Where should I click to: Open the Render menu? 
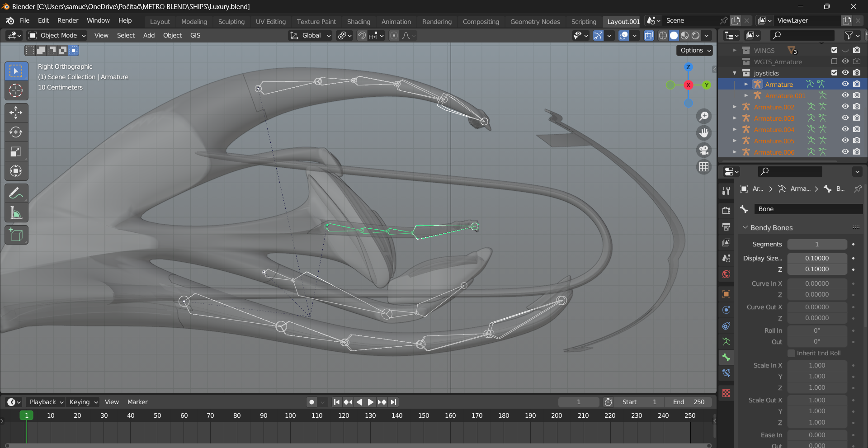68,20
